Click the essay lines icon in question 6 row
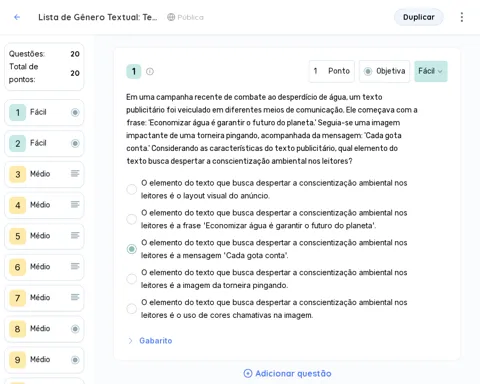The width and height of the screenshot is (480, 384). (75, 266)
